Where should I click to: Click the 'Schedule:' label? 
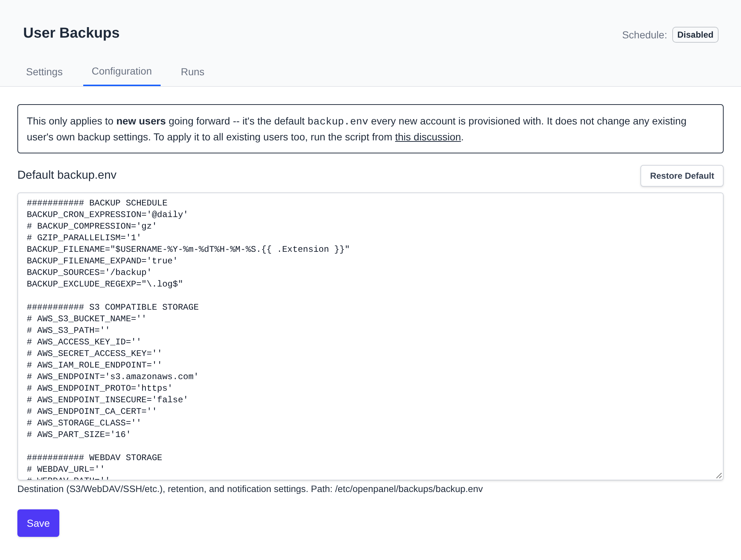pos(644,35)
